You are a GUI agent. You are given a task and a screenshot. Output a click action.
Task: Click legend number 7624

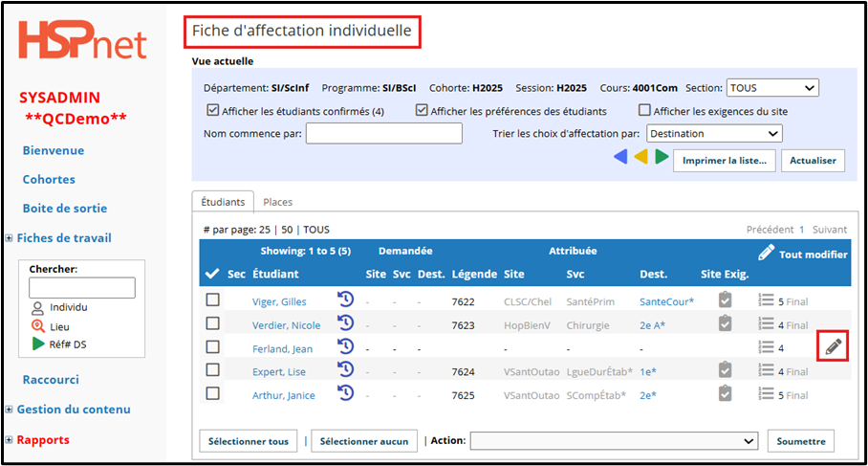(x=463, y=372)
